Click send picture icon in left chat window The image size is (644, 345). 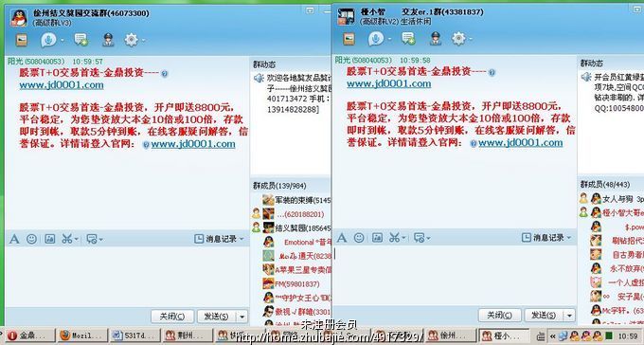49,239
